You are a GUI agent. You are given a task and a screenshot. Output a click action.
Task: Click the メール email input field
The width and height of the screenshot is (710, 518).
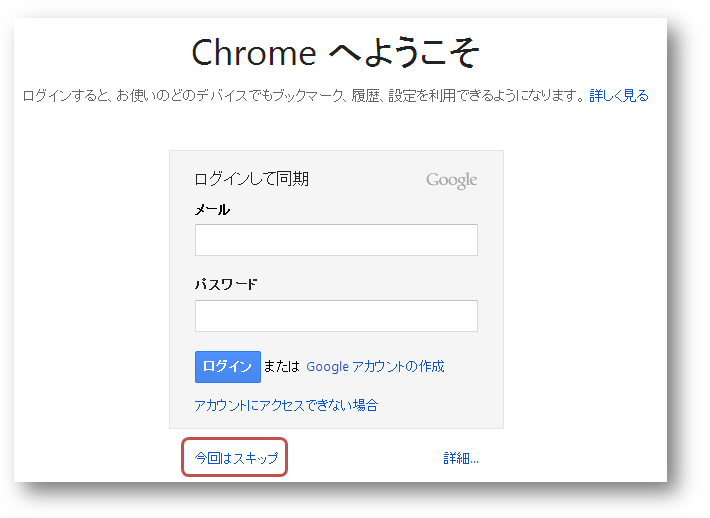336,240
